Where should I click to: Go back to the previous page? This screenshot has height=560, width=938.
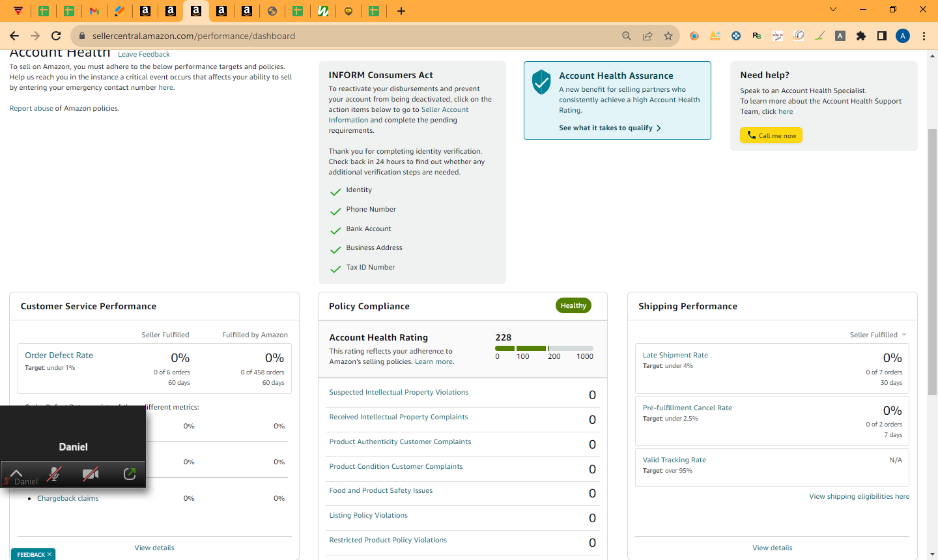click(x=14, y=36)
